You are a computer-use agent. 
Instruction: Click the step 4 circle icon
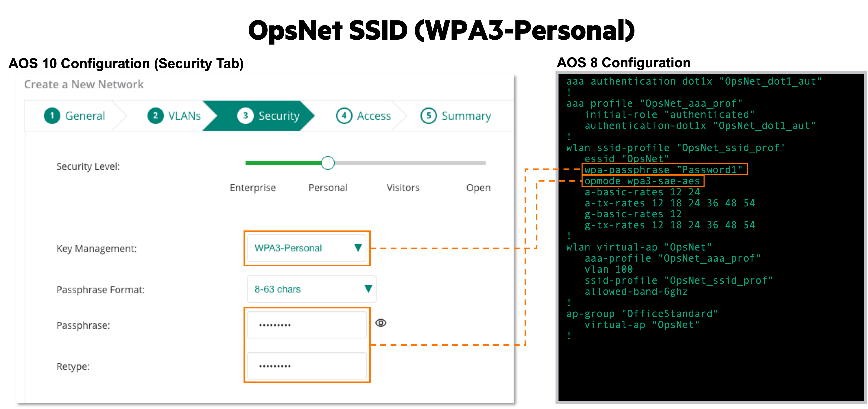coord(344,116)
